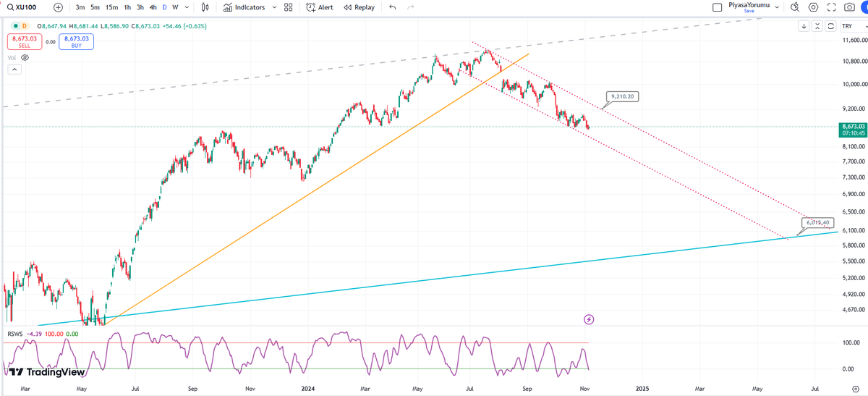This screenshot has height=396, width=868.
Task: Undo the last chart action
Action: coord(393,7)
